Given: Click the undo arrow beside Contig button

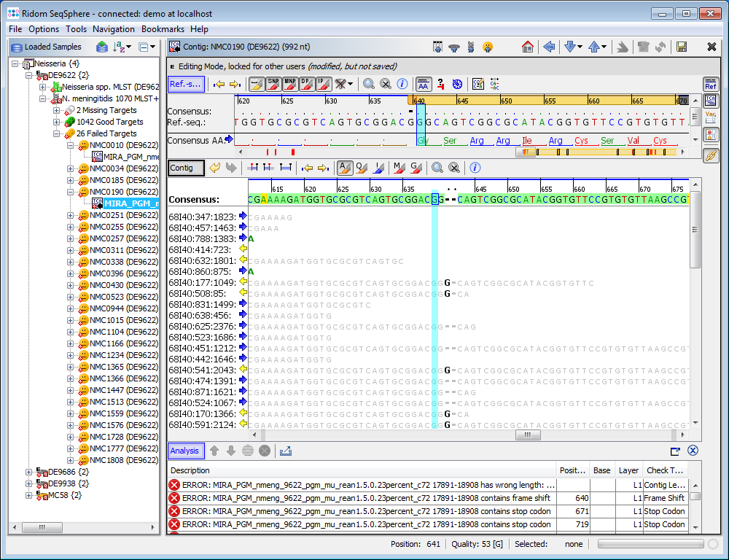Looking at the screenshot, I should click(215, 168).
